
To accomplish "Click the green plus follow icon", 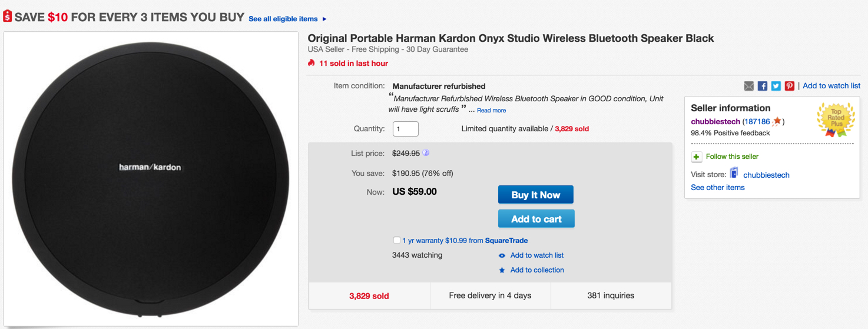I will click(x=697, y=157).
